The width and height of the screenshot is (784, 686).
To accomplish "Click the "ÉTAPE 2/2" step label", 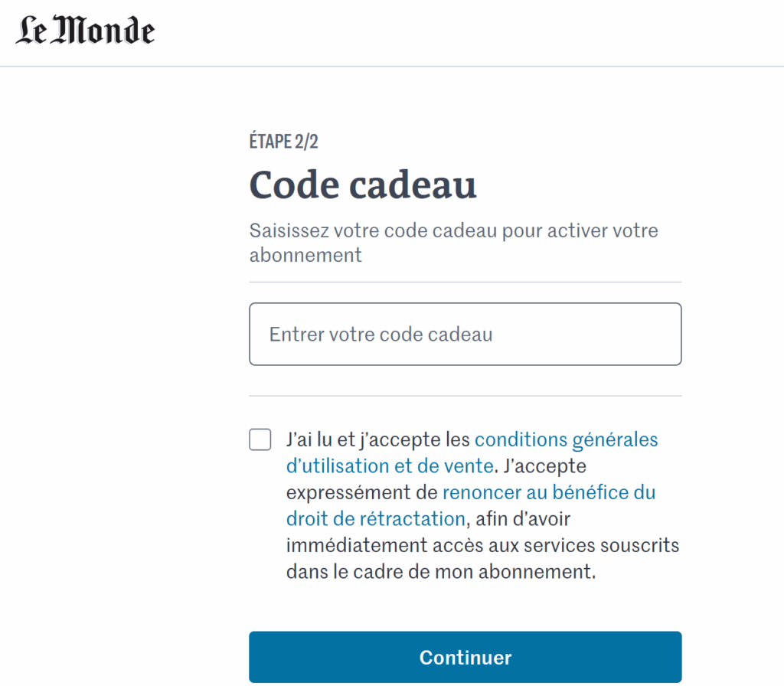I will [x=283, y=141].
